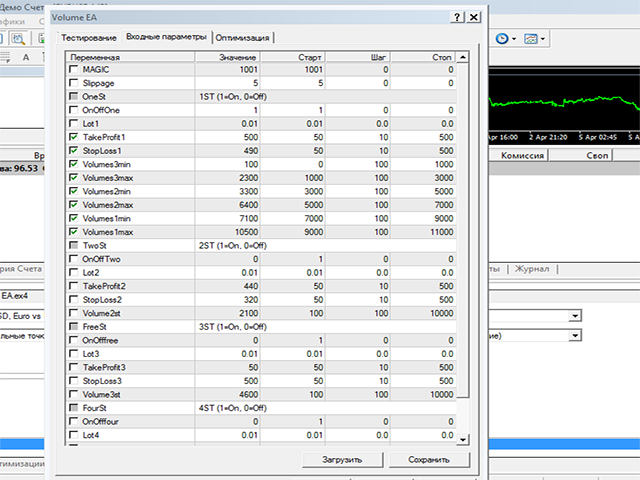Tick the OnOffTwo checkbox

pos(74,259)
